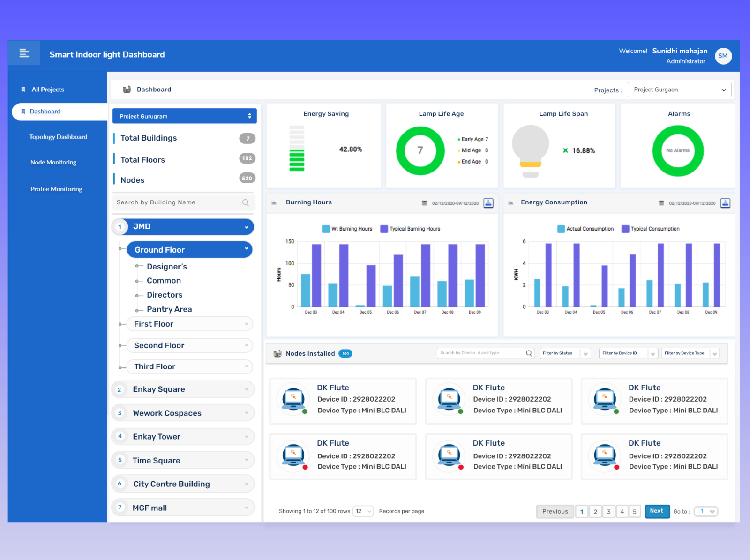Open the Filter by Status dropdown
The image size is (750, 560).
565,353
